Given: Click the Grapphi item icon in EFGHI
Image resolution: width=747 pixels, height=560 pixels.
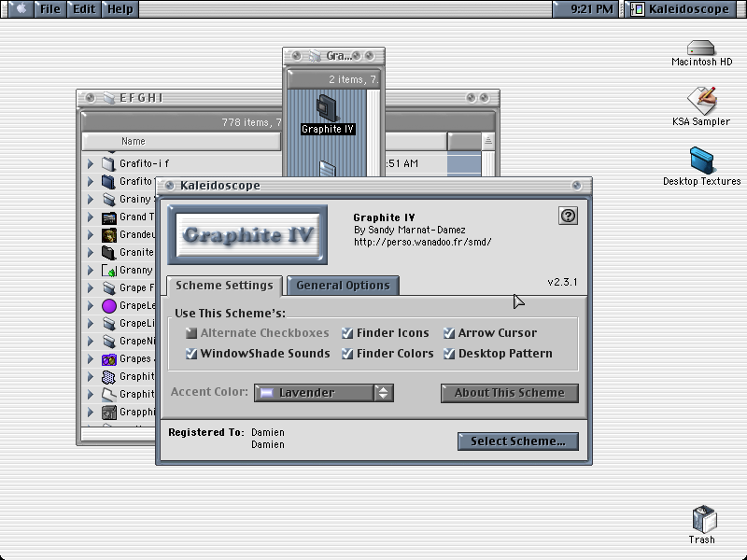Looking at the screenshot, I should click(x=108, y=413).
